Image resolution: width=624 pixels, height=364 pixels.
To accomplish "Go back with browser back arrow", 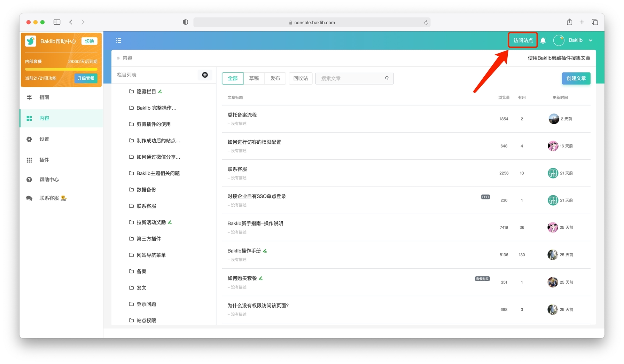I will [x=71, y=22].
